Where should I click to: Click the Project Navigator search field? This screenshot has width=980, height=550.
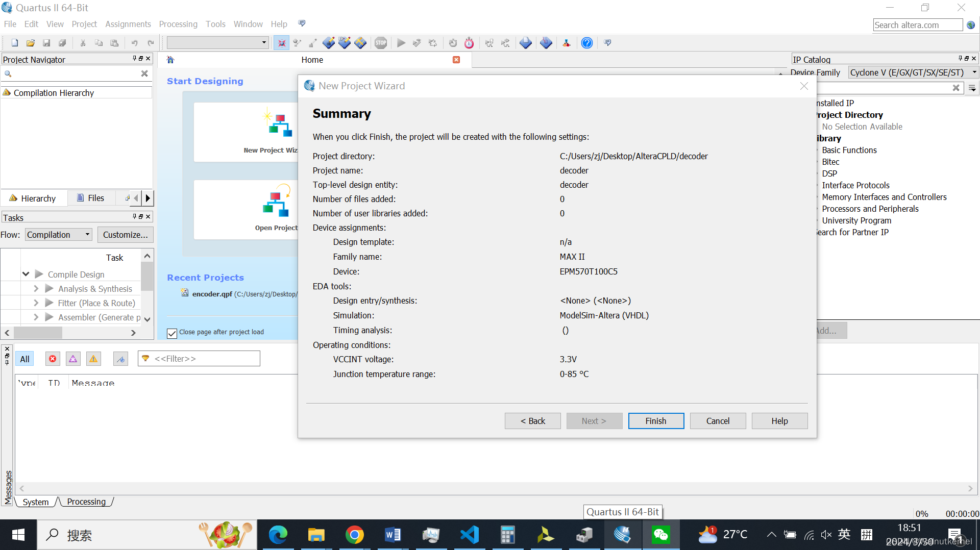point(76,74)
